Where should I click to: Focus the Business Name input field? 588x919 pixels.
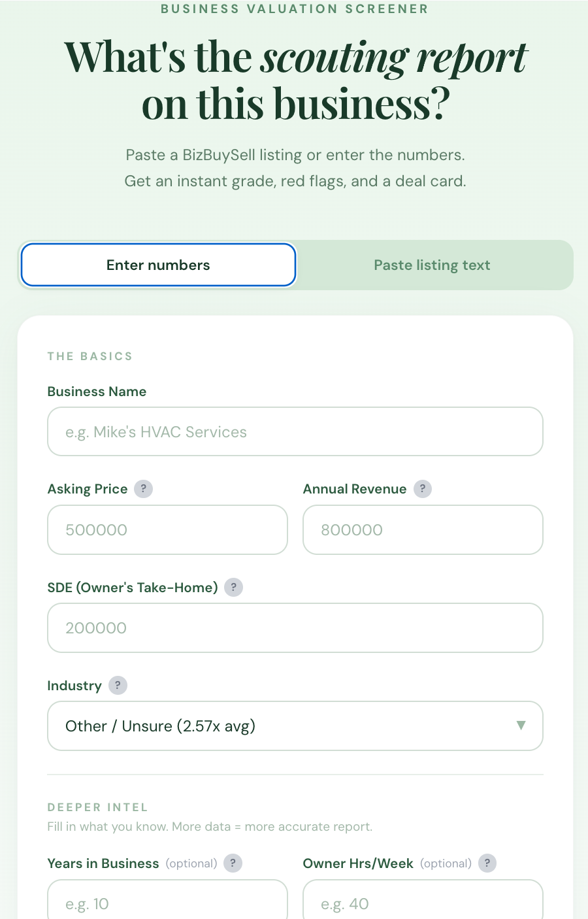(295, 431)
